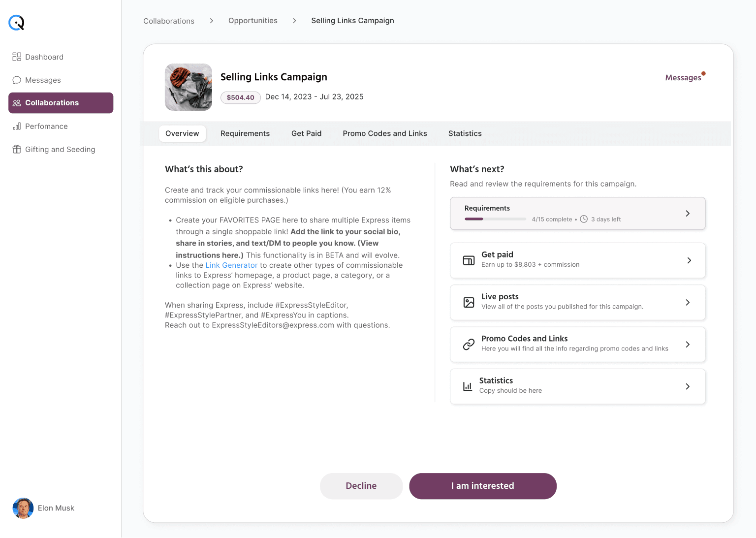Open Get paid card arrow
This screenshot has height=538, width=756.
tap(689, 260)
